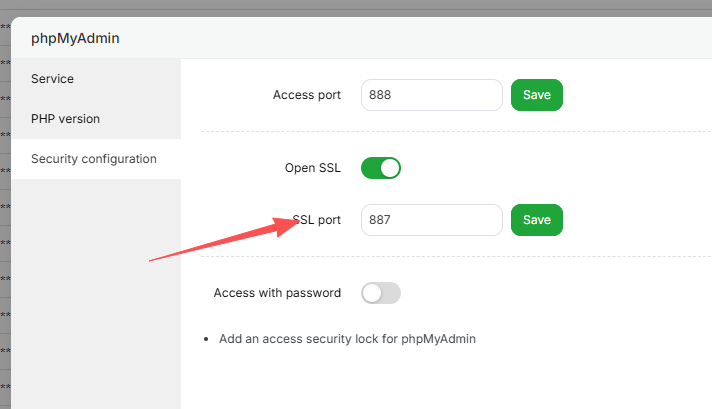Select the Security configuration tab
This screenshot has height=409, width=712.
coord(94,159)
